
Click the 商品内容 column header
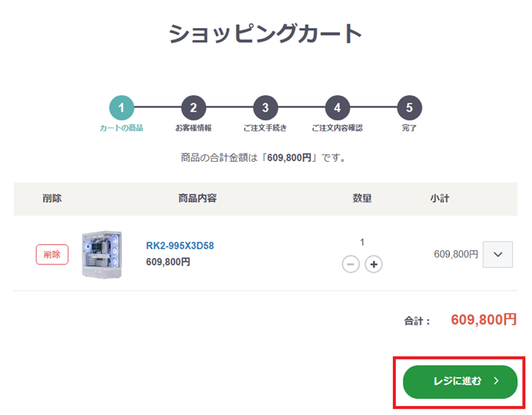pyautogui.click(x=198, y=198)
